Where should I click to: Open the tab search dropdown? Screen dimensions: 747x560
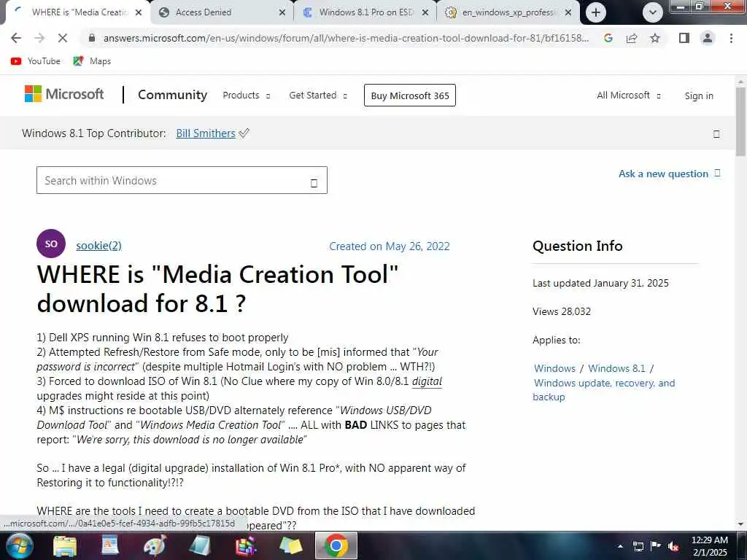653,12
